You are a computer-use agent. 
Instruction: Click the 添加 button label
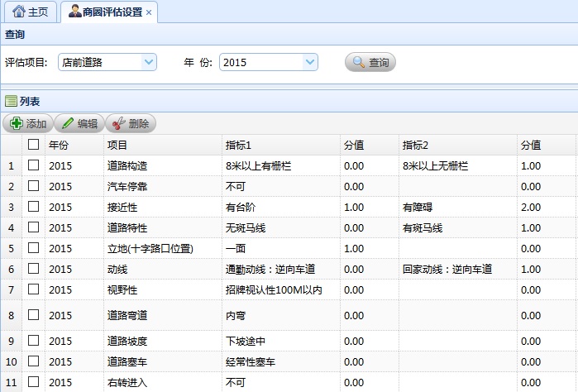tap(36, 123)
